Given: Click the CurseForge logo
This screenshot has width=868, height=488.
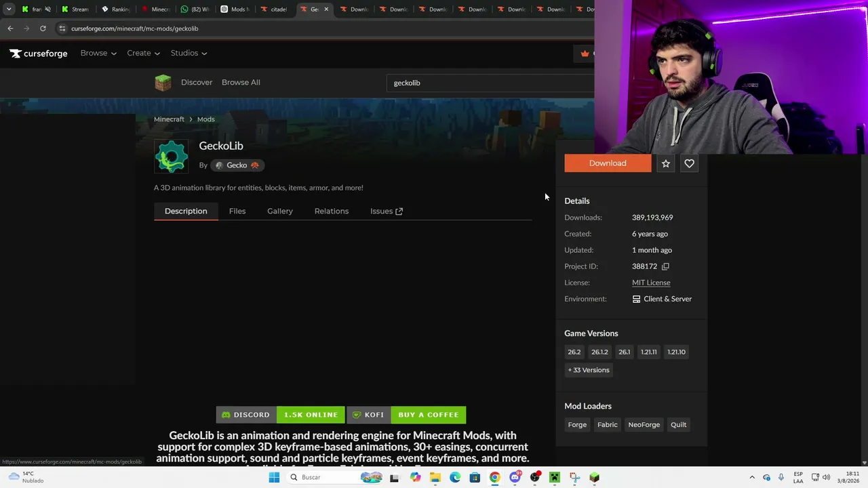Looking at the screenshot, I should [x=39, y=54].
